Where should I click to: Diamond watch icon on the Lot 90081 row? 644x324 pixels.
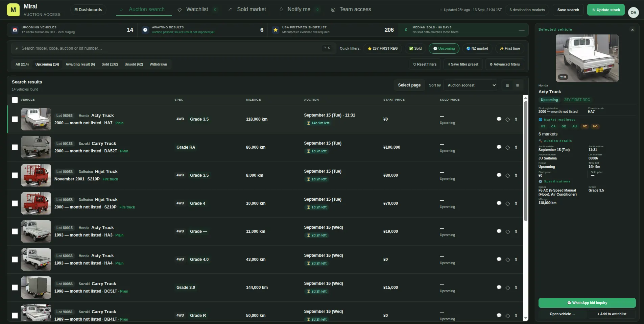[x=507, y=316]
